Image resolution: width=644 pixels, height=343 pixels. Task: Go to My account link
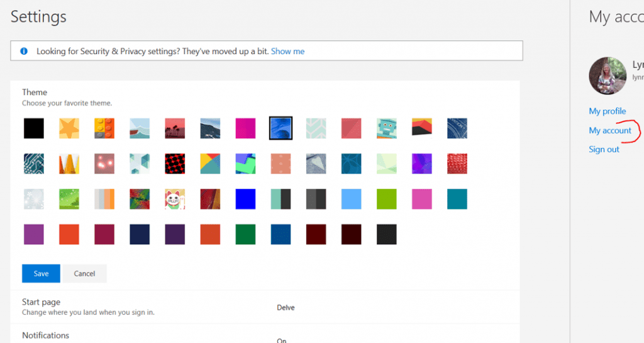pyautogui.click(x=610, y=130)
